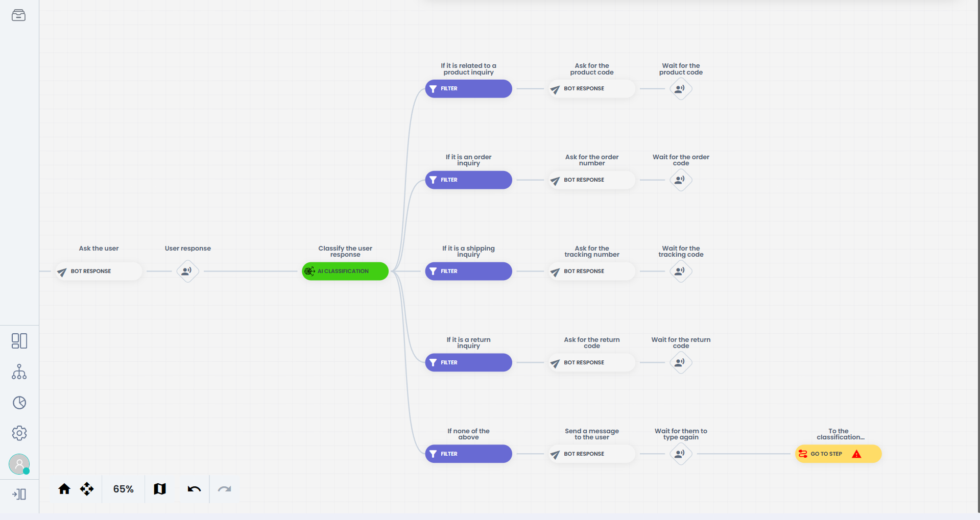
Task: Click the undo arrow
Action: (194, 489)
